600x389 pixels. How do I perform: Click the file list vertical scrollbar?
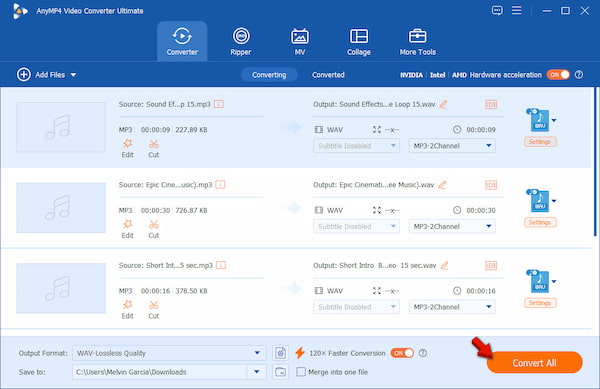click(x=595, y=162)
